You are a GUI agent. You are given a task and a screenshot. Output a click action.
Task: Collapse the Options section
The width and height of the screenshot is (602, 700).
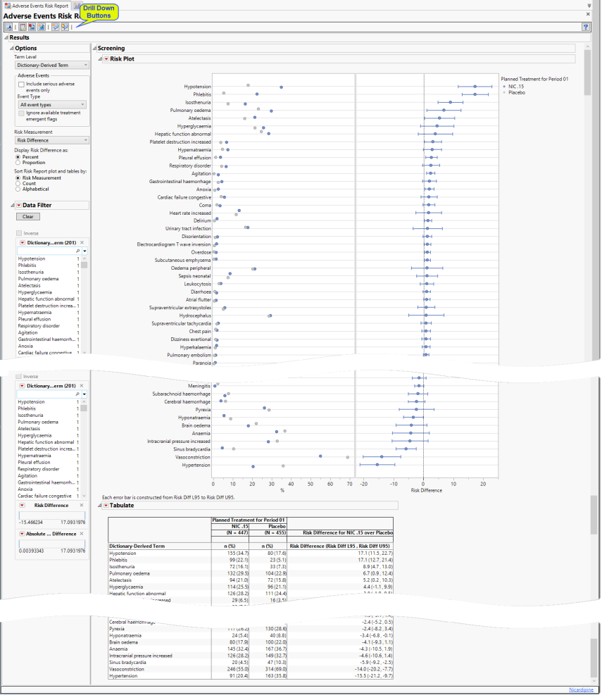pos(11,48)
